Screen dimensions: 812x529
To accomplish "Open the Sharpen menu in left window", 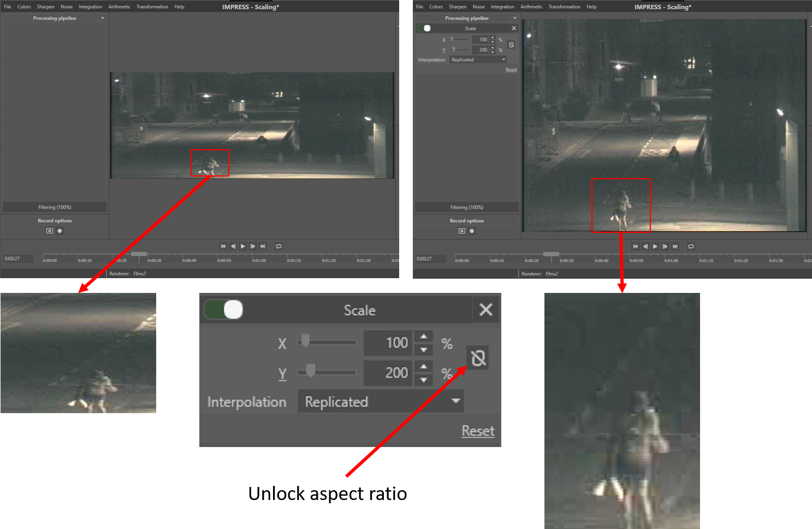I will tap(46, 7).
